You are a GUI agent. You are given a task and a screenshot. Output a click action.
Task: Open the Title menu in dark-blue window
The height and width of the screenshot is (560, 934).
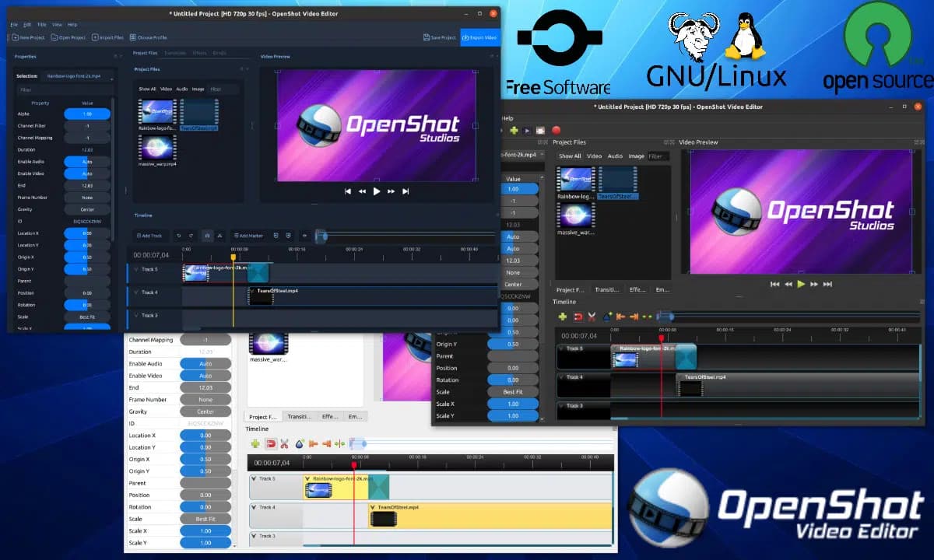(x=42, y=25)
